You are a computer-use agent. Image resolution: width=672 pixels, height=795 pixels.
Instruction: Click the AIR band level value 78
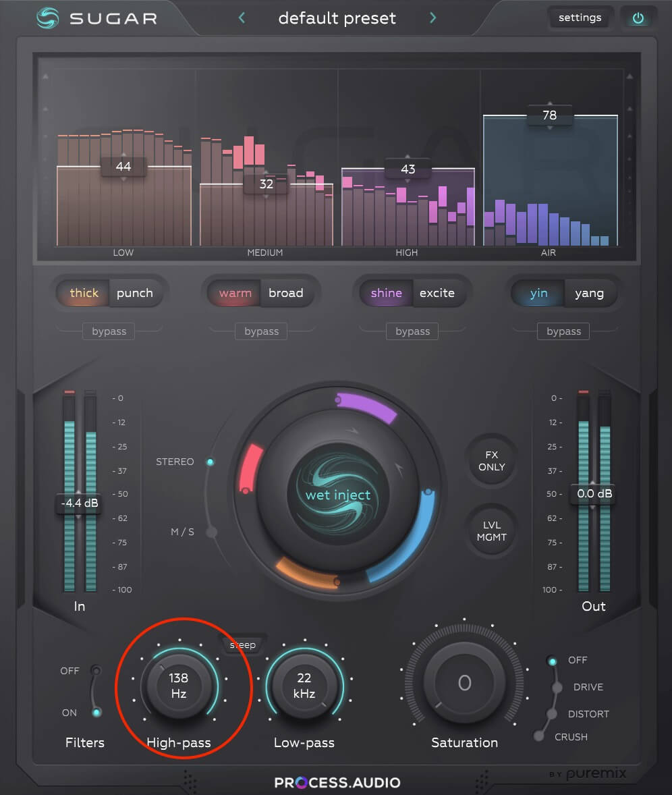click(550, 115)
